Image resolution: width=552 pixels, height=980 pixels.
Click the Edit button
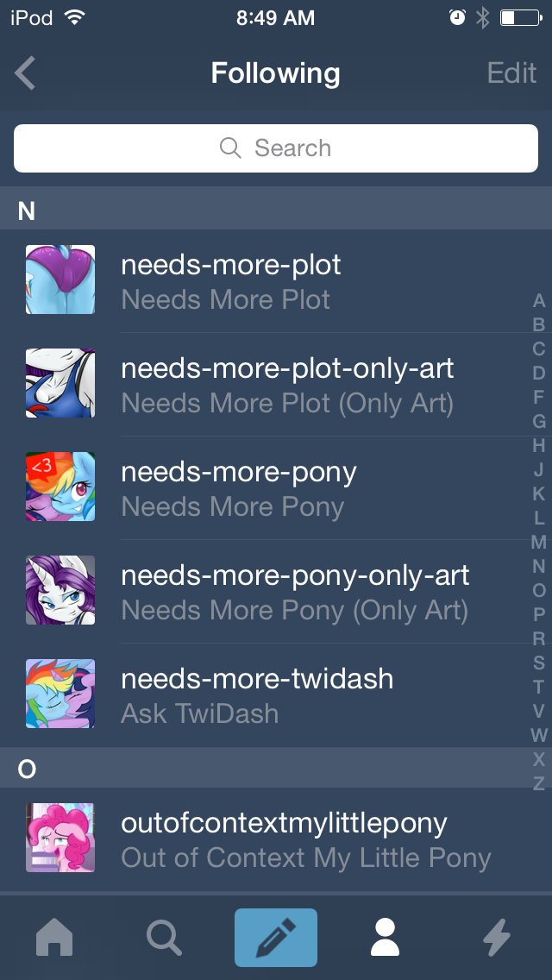(x=511, y=73)
